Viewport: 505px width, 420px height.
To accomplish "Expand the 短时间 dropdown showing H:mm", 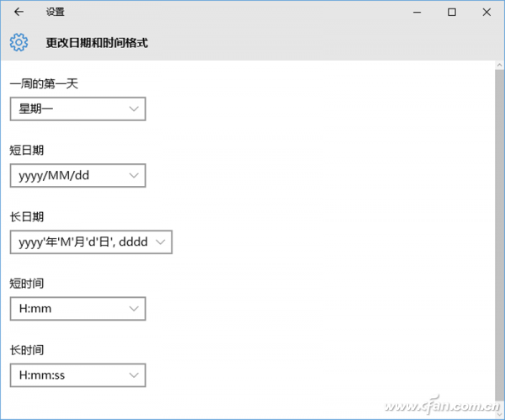I will tap(77, 309).
